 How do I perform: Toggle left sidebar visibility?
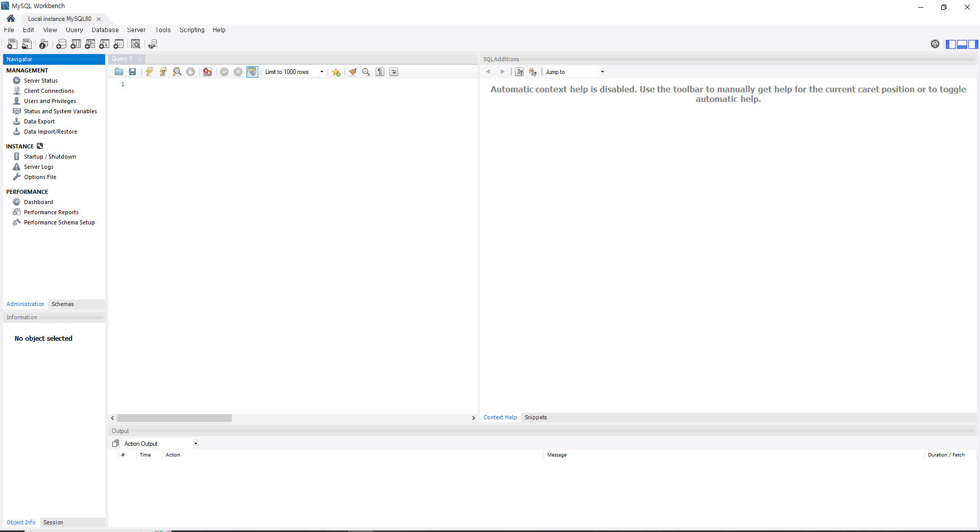(x=951, y=44)
